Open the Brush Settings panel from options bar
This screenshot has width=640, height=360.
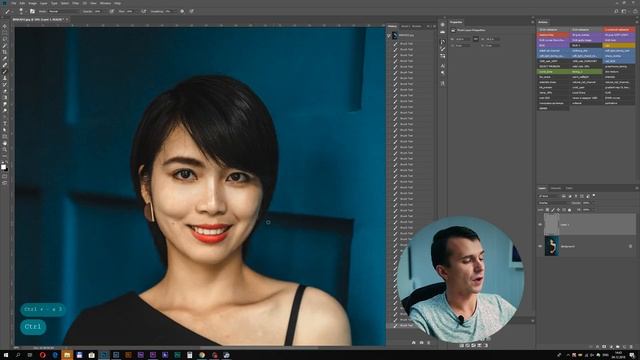click(32, 11)
